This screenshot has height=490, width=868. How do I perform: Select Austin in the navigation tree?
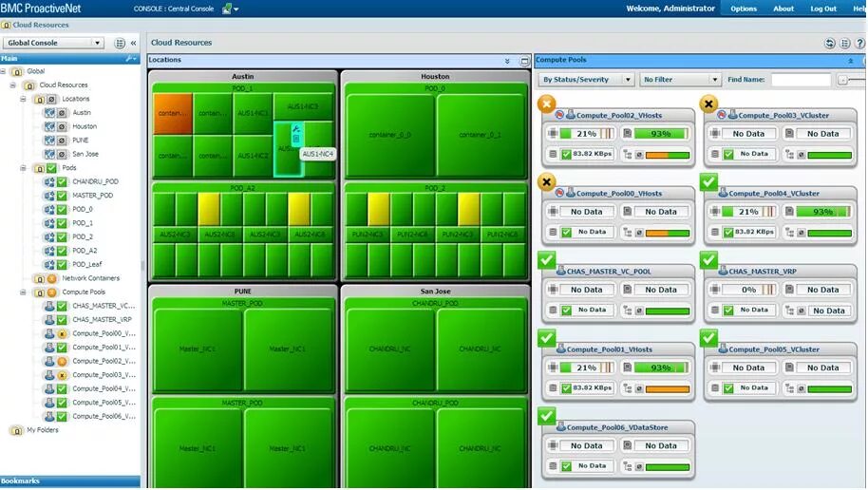(x=82, y=112)
